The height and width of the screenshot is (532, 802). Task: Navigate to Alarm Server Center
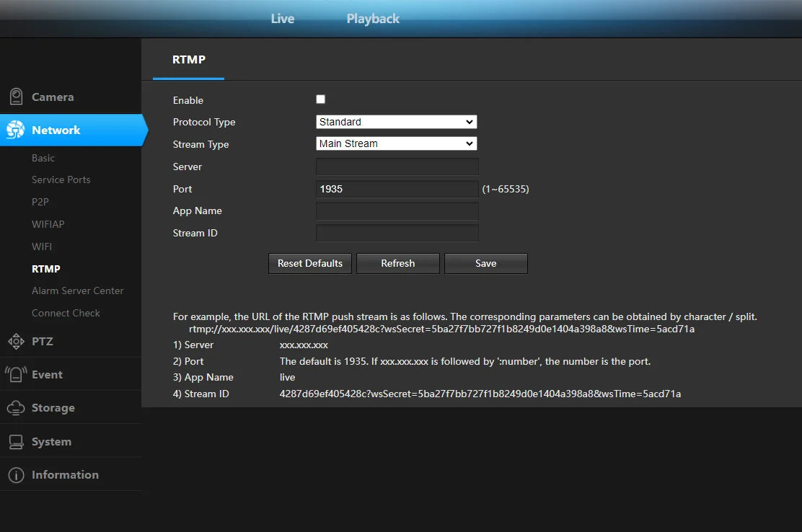[77, 291]
